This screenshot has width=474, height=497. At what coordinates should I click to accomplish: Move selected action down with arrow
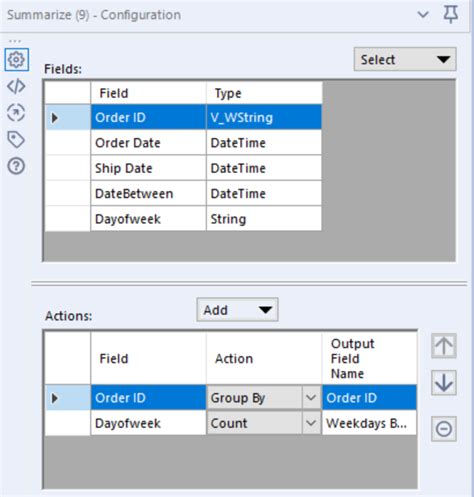click(x=444, y=383)
